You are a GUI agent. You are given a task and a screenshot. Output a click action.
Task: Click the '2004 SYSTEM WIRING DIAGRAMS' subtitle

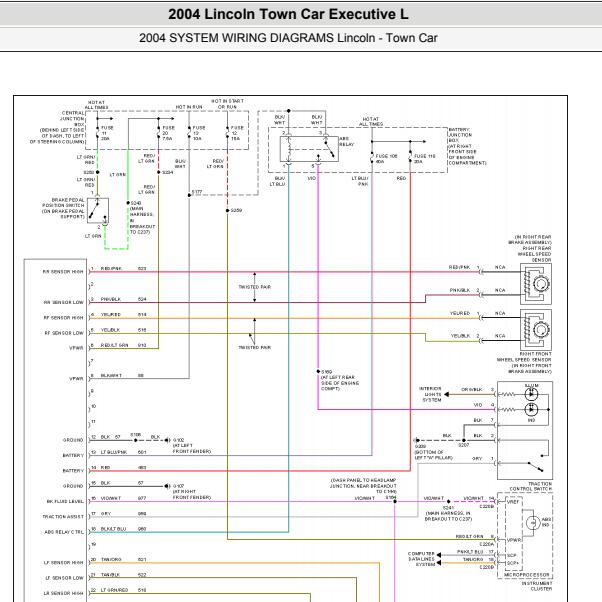point(236,38)
